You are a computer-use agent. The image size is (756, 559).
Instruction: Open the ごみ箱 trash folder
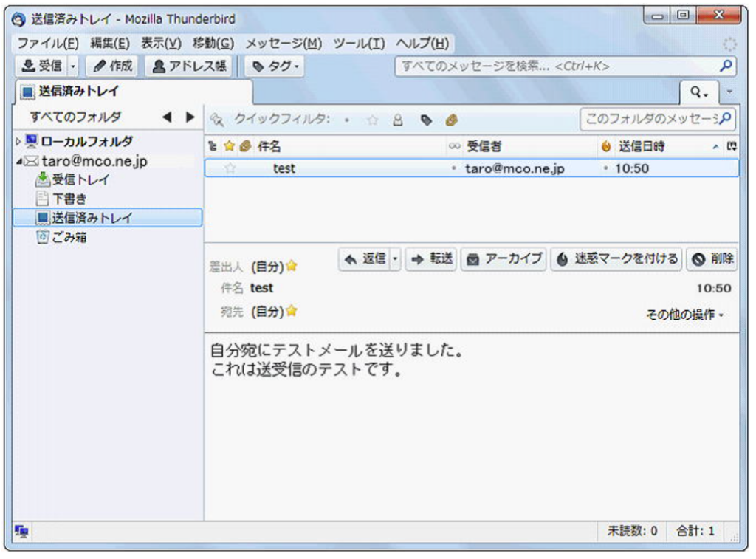69,237
